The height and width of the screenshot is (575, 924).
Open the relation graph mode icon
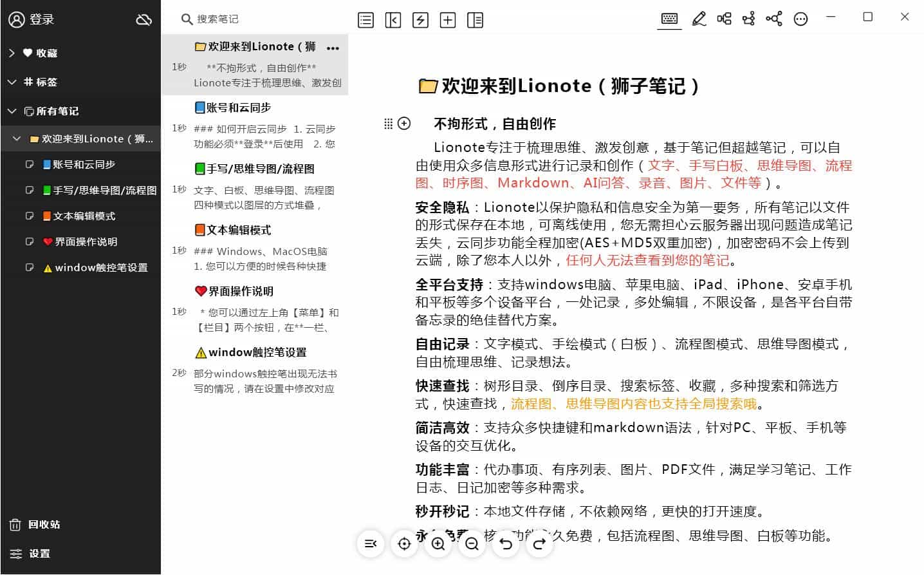pyautogui.click(x=773, y=19)
